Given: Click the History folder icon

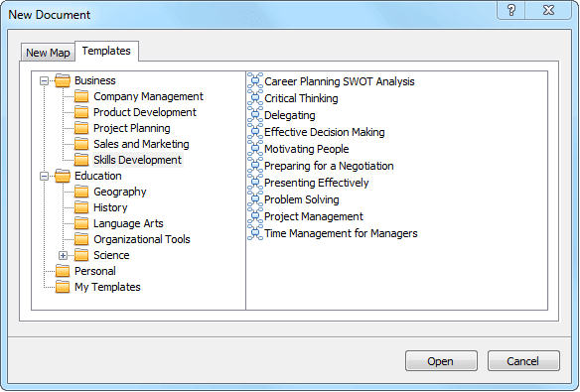Looking at the screenshot, I should pyautogui.click(x=81, y=207).
